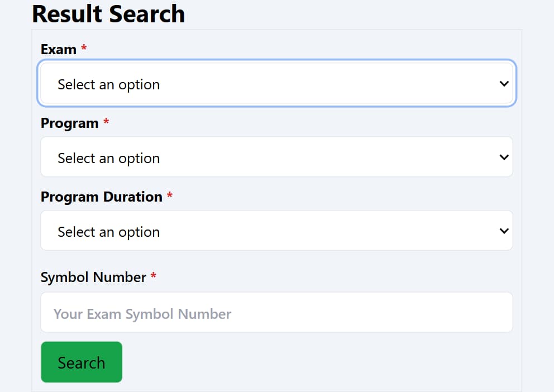Click the Program Duration label
Viewport: 554px width, 392px height.
pos(102,197)
